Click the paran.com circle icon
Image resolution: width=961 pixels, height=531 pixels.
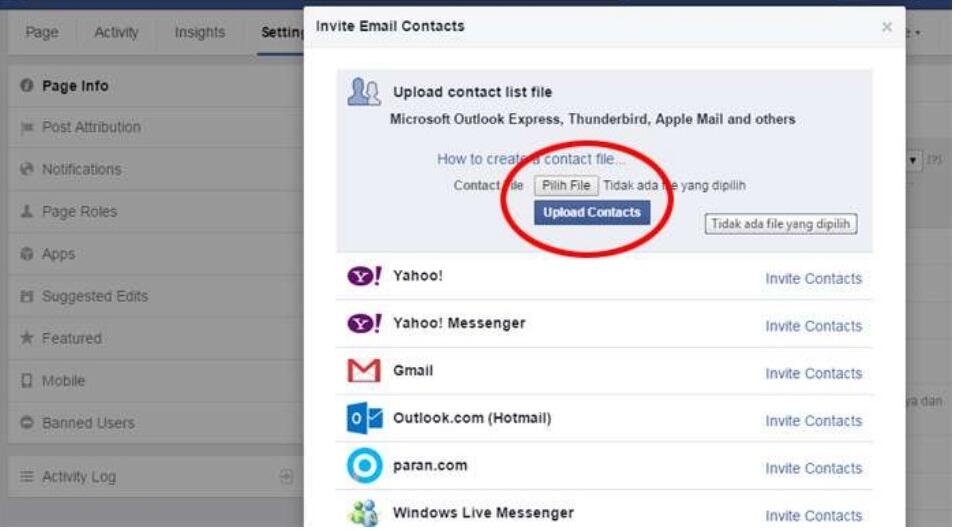(364, 466)
